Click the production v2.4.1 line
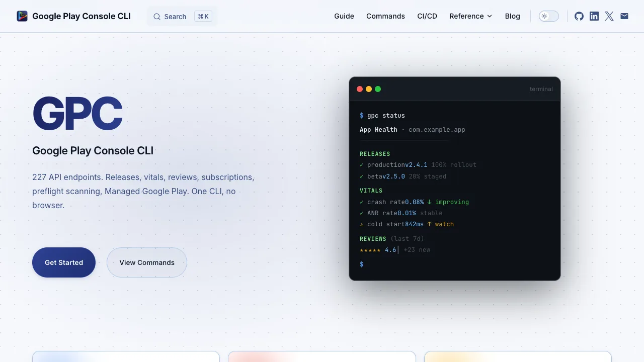The width and height of the screenshot is (644, 362). click(x=418, y=165)
